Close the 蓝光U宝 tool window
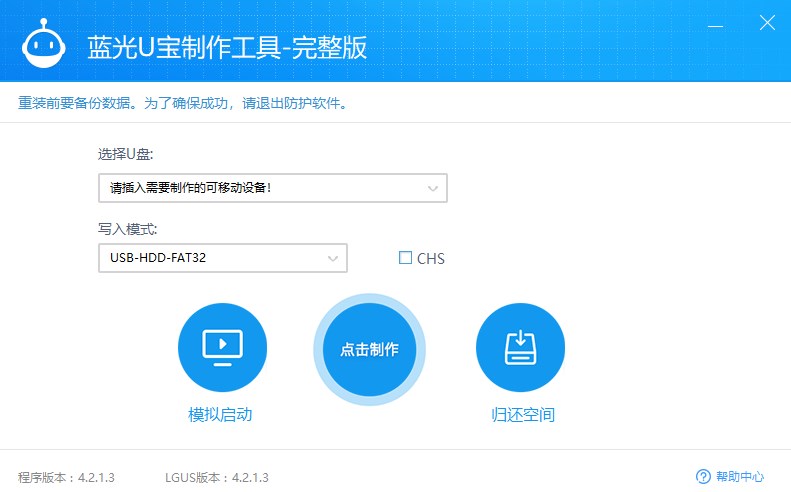This screenshot has width=791, height=492. point(766,25)
